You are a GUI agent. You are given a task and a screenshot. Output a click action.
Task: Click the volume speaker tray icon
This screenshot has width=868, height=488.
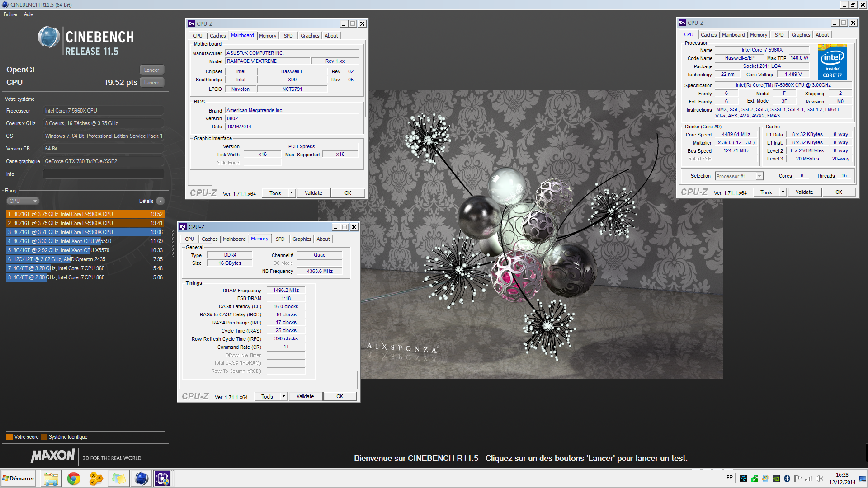pyautogui.click(x=819, y=479)
